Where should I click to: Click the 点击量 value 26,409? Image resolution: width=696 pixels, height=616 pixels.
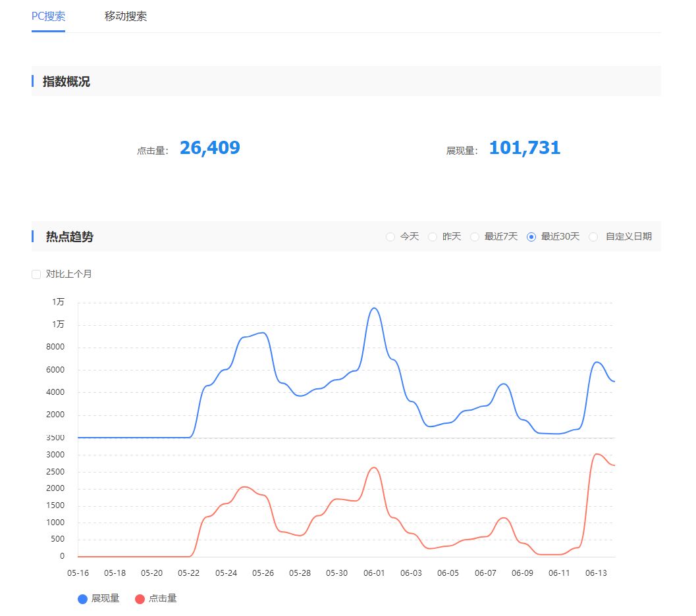pos(209,149)
